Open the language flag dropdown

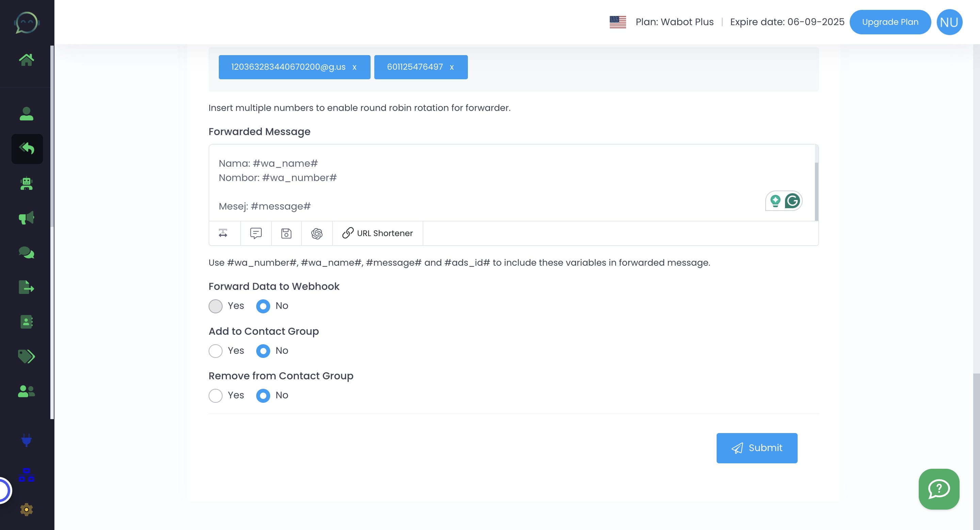[618, 22]
